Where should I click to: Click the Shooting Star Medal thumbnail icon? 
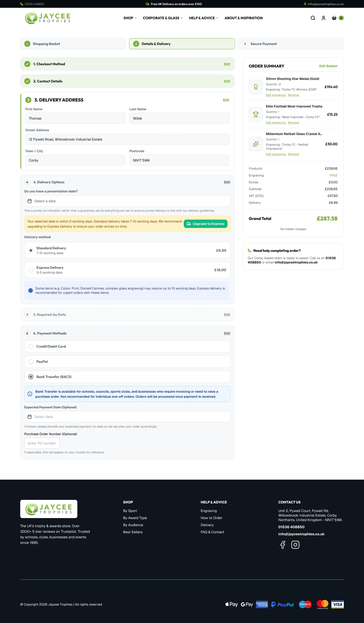256,87
